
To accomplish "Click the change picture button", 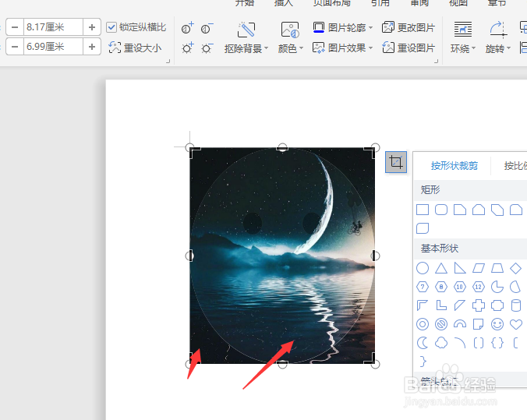I will (x=409, y=27).
